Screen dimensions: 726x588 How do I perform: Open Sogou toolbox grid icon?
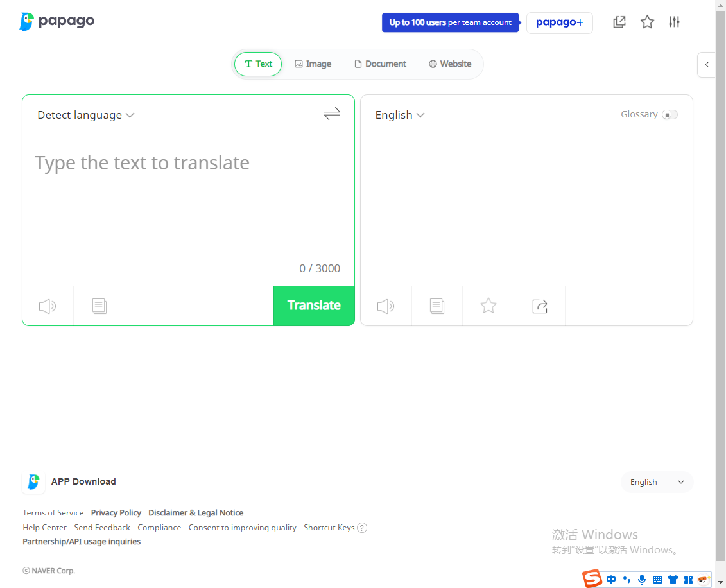coord(689,580)
